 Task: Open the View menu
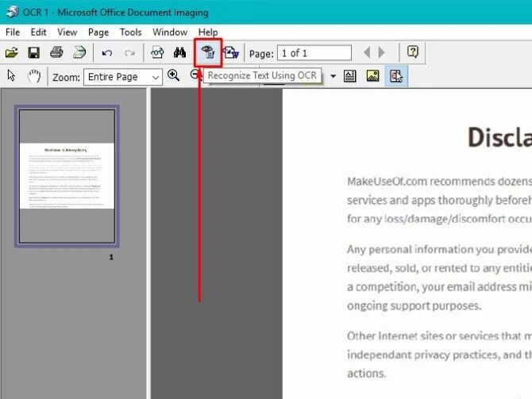point(67,33)
